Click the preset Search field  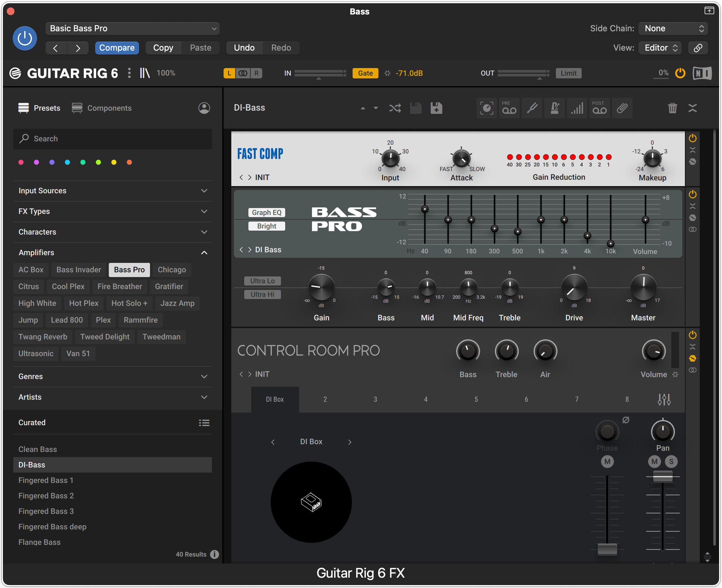113,138
